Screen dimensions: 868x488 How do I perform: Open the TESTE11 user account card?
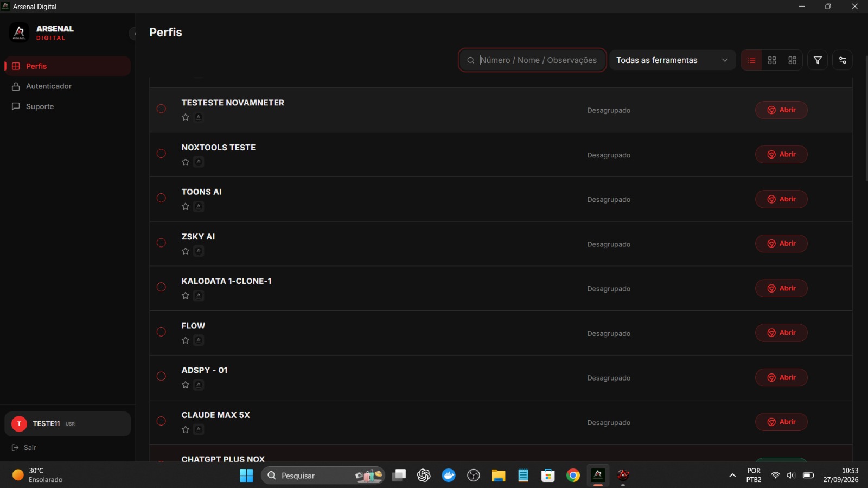click(x=68, y=424)
